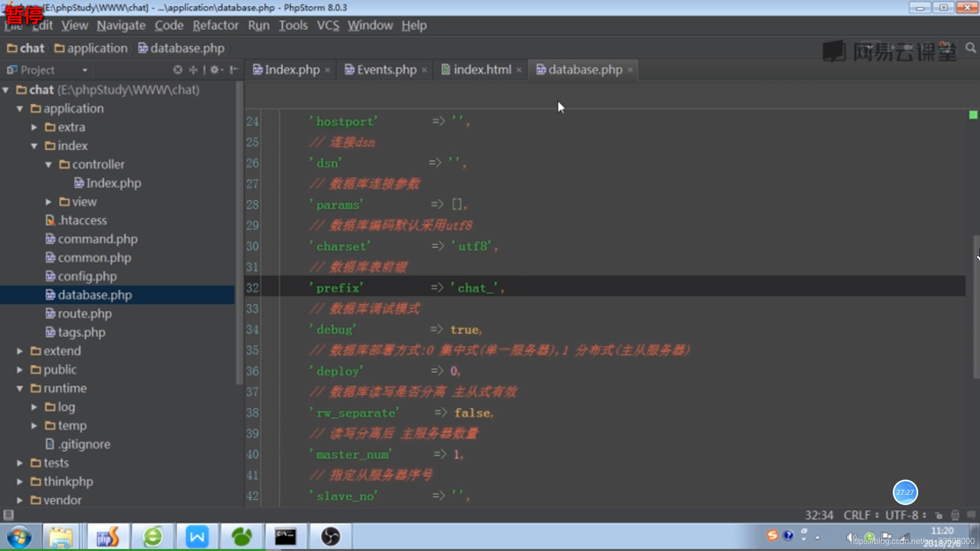Expand the temp folder
Screen dimensions: 980x551
coord(34,426)
